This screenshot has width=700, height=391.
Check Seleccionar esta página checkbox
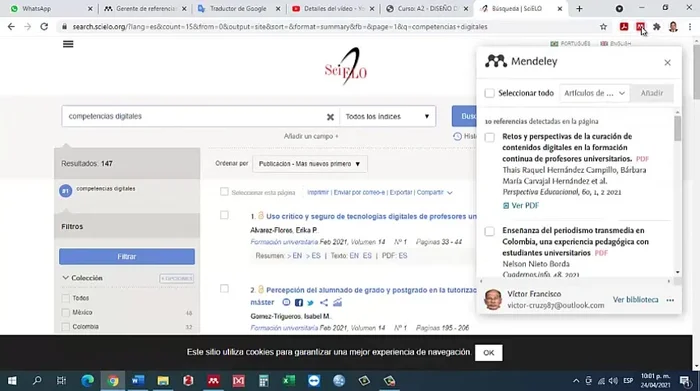[224, 192]
